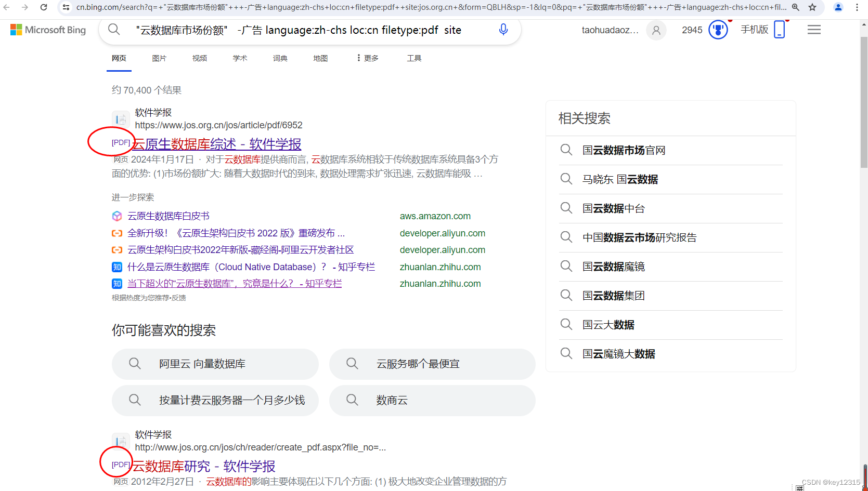Click related search 国云魔镜大数据
868x491 pixels.
[619, 354]
